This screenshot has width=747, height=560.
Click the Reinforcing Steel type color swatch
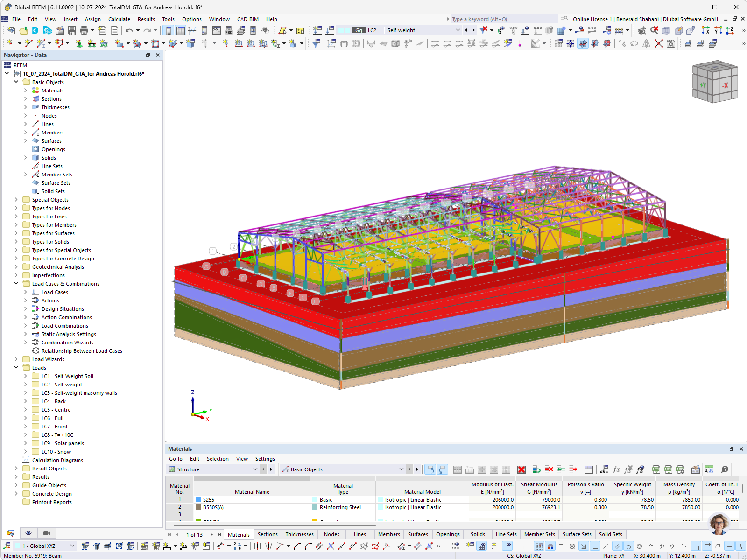[x=315, y=507]
